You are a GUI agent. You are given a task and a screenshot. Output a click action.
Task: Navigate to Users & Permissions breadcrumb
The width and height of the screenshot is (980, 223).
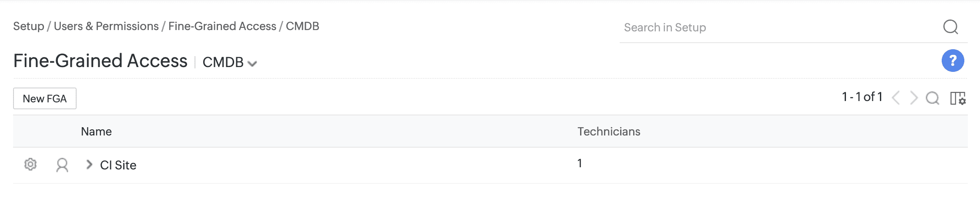tap(106, 26)
